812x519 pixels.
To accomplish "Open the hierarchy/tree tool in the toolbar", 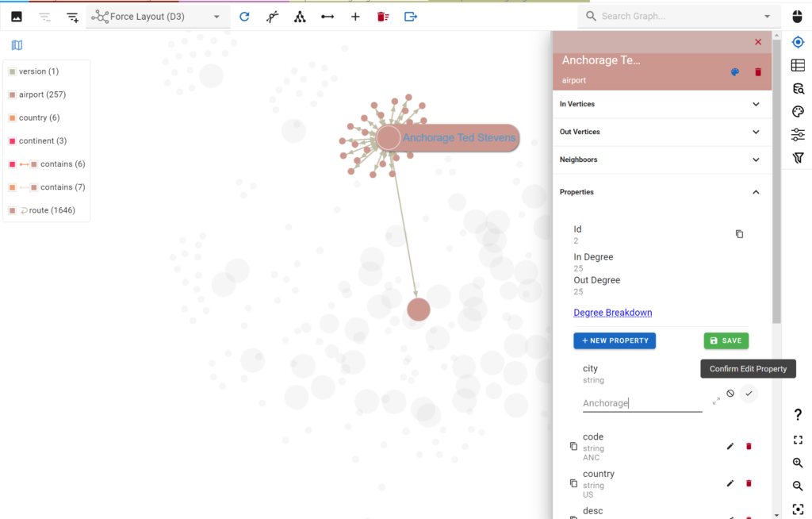I will (x=300, y=16).
